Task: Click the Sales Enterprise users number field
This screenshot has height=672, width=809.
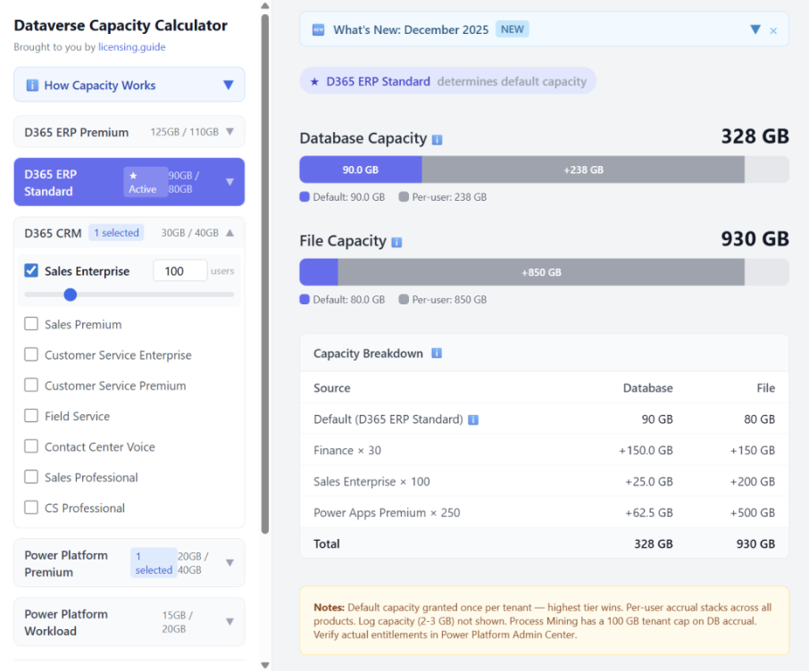Action: pyautogui.click(x=179, y=271)
